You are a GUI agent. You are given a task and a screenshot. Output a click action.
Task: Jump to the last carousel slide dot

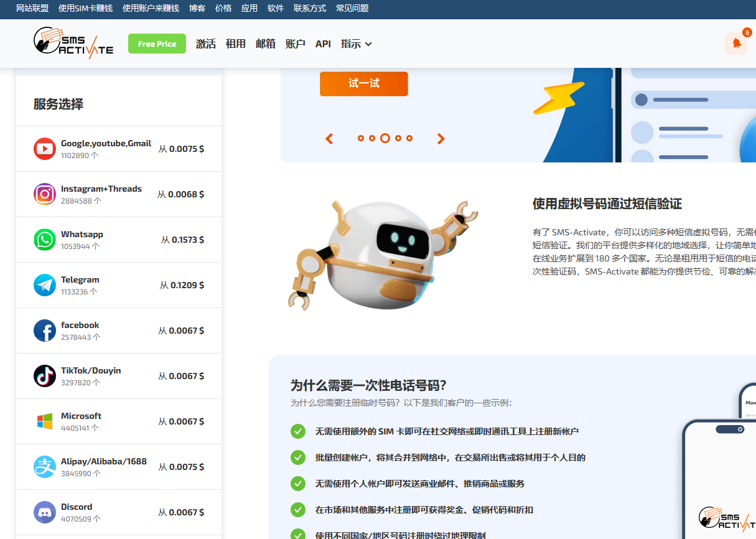[x=409, y=138]
